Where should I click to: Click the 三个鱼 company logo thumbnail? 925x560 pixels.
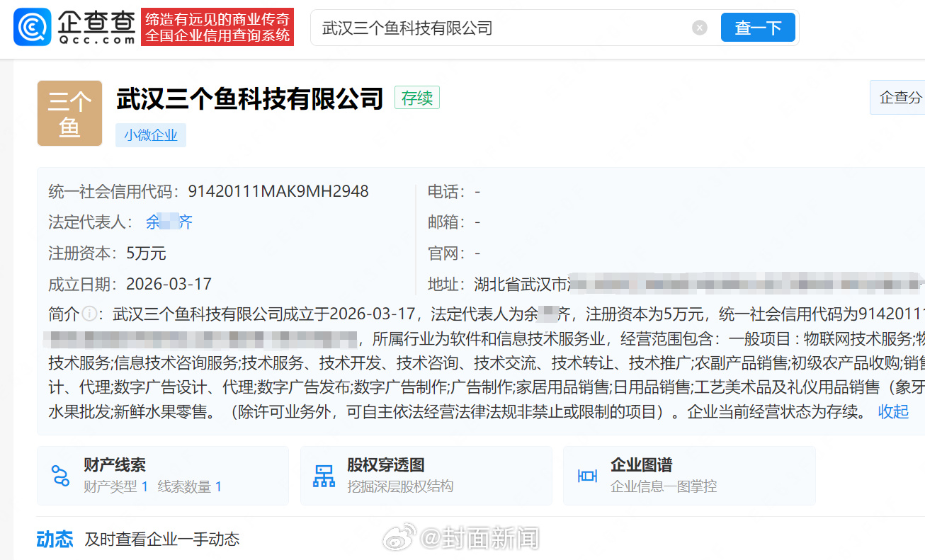[69, 113]
